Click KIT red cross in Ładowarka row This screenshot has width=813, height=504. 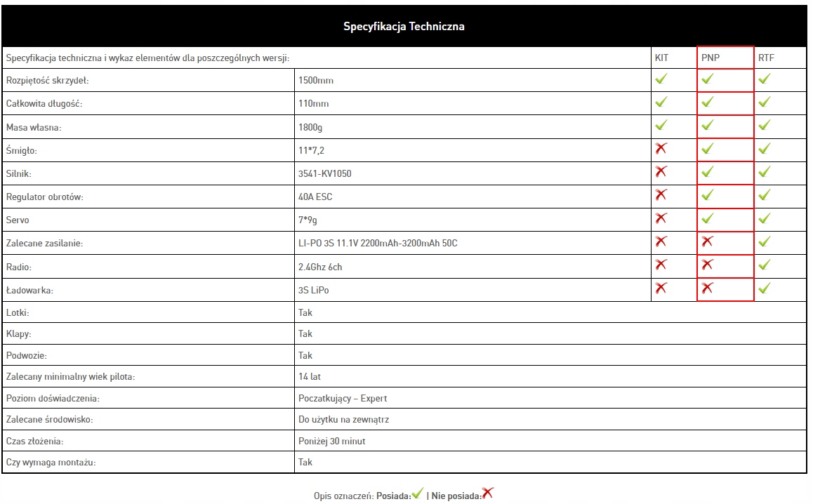[x=661, y=288]
